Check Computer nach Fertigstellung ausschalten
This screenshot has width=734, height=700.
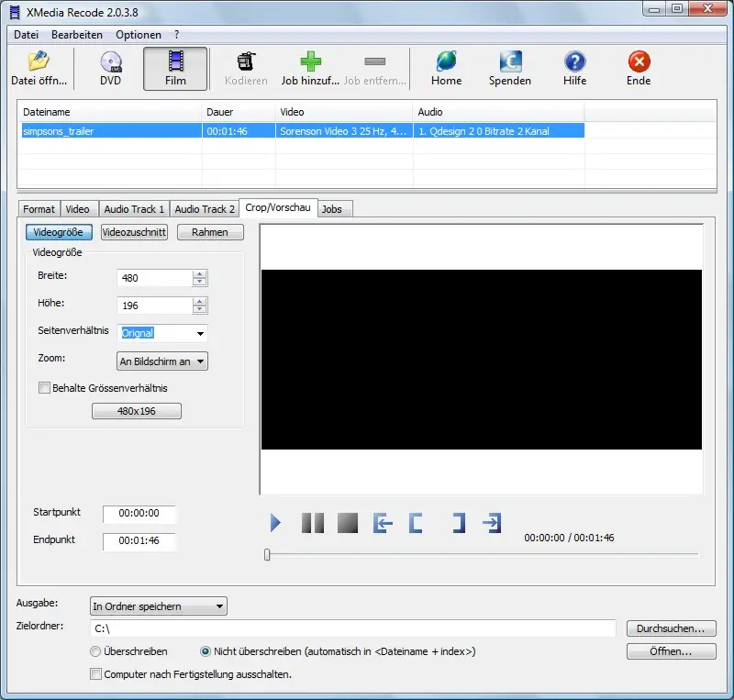[x=95, y=673]
